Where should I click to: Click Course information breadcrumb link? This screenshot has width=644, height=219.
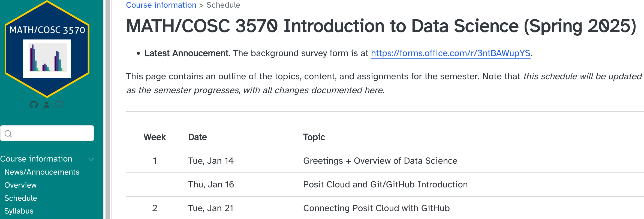[x=161, y=5]
